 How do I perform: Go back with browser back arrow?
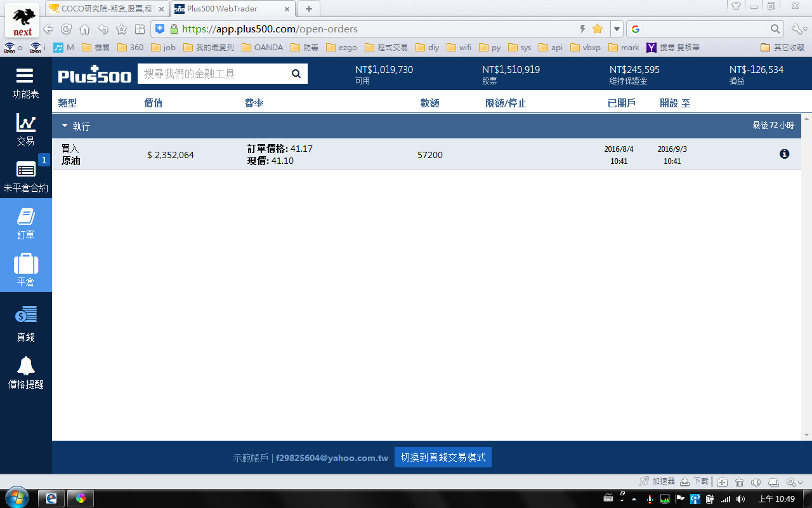tap(48, 29)
